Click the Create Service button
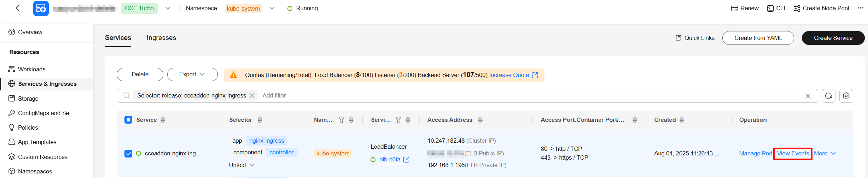This screenshot has width=868, height=178. pyautogui.click(x=833, y=38)
